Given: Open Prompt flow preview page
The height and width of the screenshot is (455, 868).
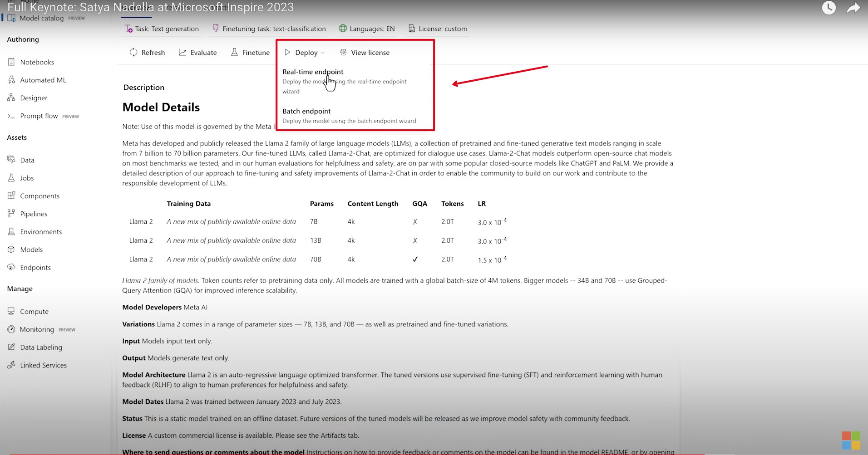Looking at the screenshot, I should tap(39, 116).
